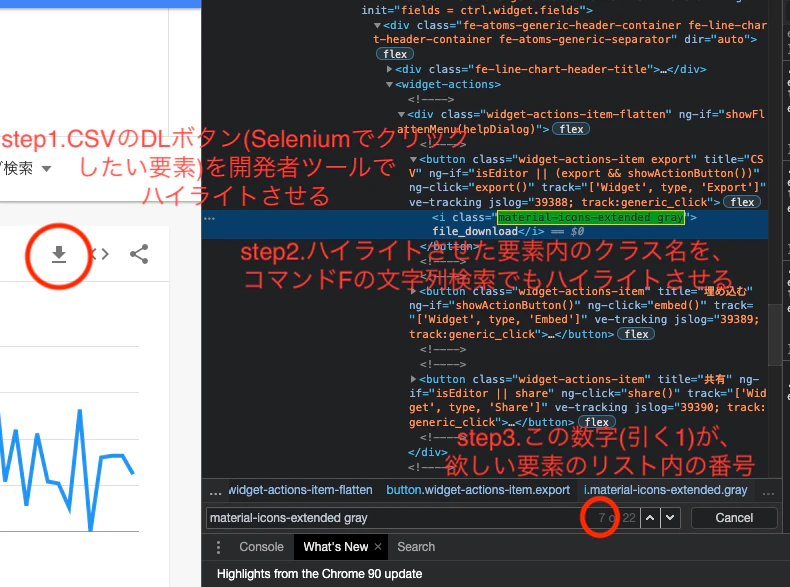Click 'Highlights from the Chrome 90 update' heading
The width and height of the screenshot is (790, 587).
319,574
